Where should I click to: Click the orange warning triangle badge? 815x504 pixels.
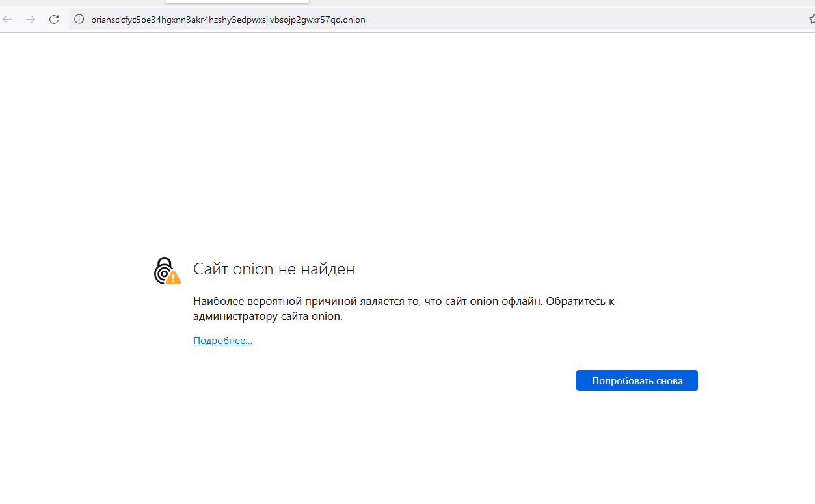[173, 278]
